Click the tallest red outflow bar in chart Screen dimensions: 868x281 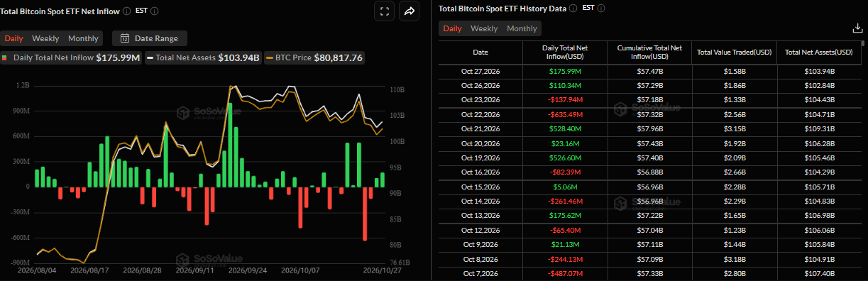point(365,214)
